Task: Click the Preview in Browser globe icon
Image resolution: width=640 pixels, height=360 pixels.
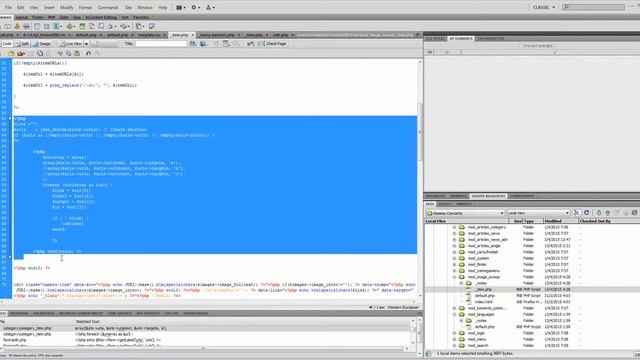Action: click(203, 44)
